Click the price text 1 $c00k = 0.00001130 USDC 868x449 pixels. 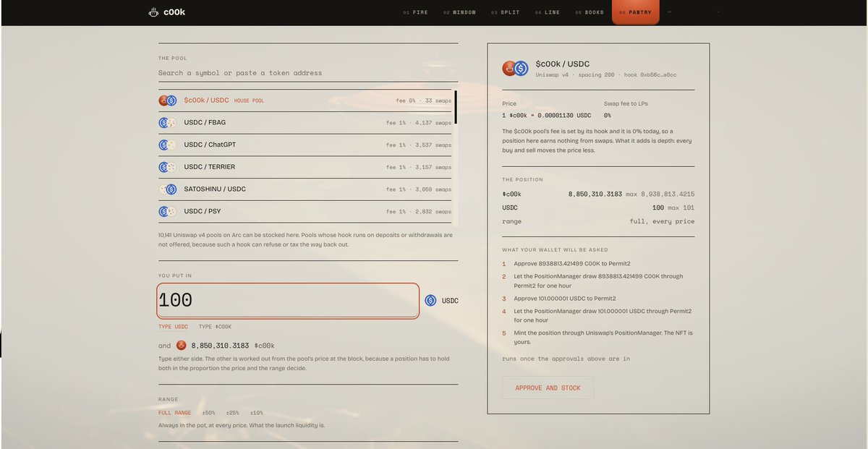click(x=546, y=116)
